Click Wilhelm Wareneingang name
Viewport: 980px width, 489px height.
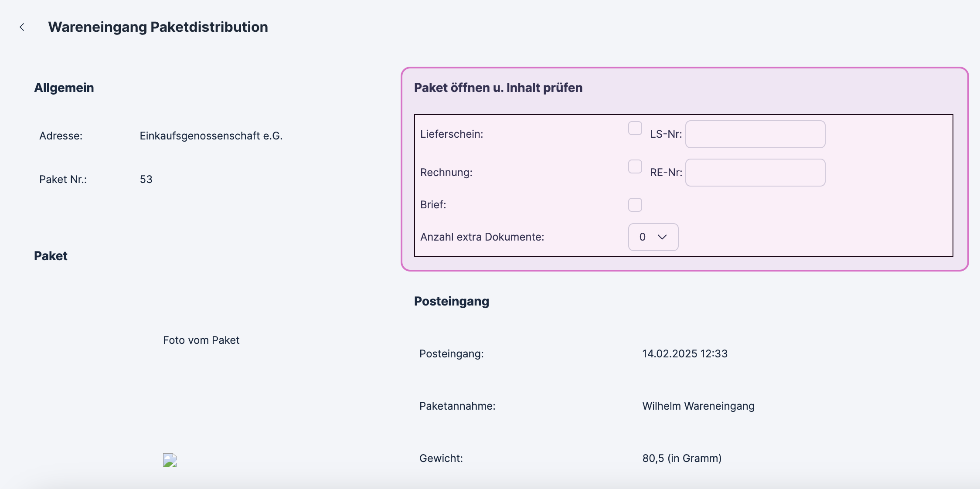click(x=698, y=406)
